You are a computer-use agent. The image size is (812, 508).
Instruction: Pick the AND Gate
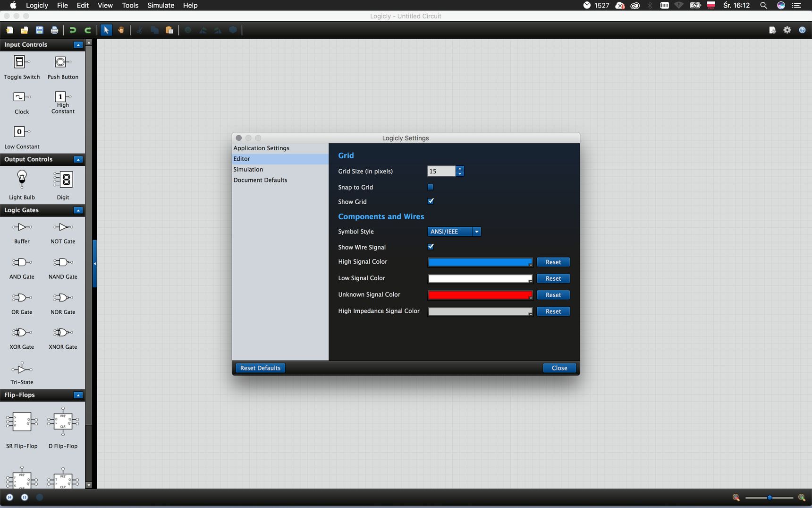[22, 268]
